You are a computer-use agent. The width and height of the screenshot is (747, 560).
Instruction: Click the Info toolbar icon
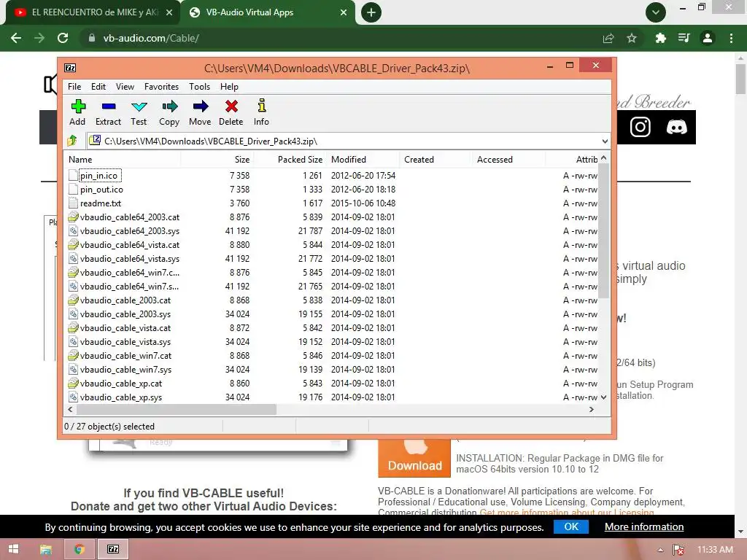pyautogui.click(x=262, y=106)
